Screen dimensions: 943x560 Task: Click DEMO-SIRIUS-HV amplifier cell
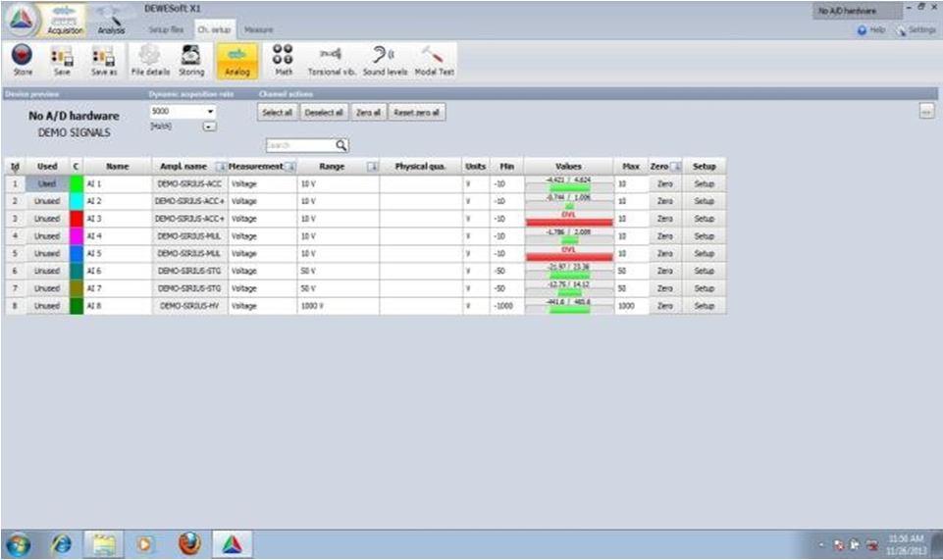pyautogui.click(x=190, y=306)
